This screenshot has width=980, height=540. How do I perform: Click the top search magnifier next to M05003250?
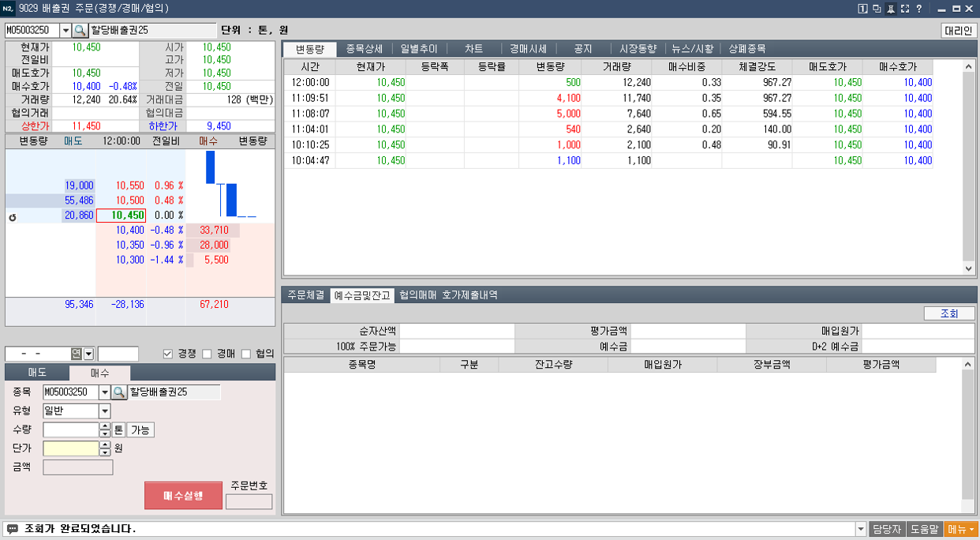80,31
